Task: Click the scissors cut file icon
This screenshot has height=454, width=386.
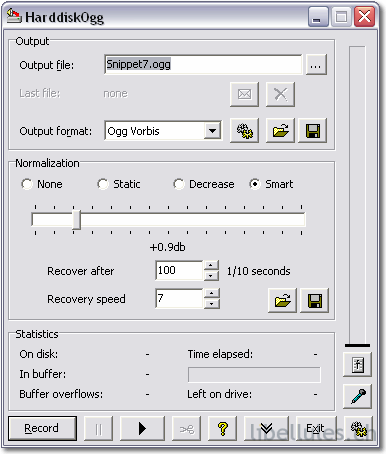Action: point(186,428)
